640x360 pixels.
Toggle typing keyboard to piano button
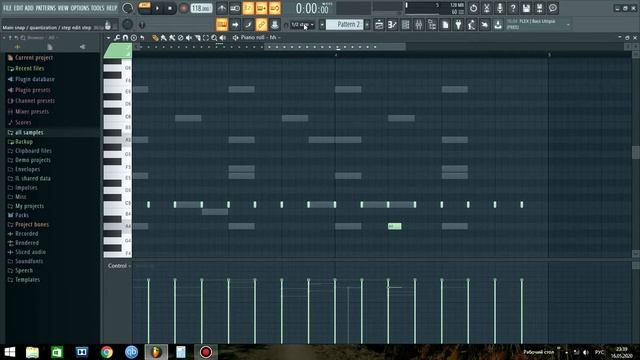222,24
